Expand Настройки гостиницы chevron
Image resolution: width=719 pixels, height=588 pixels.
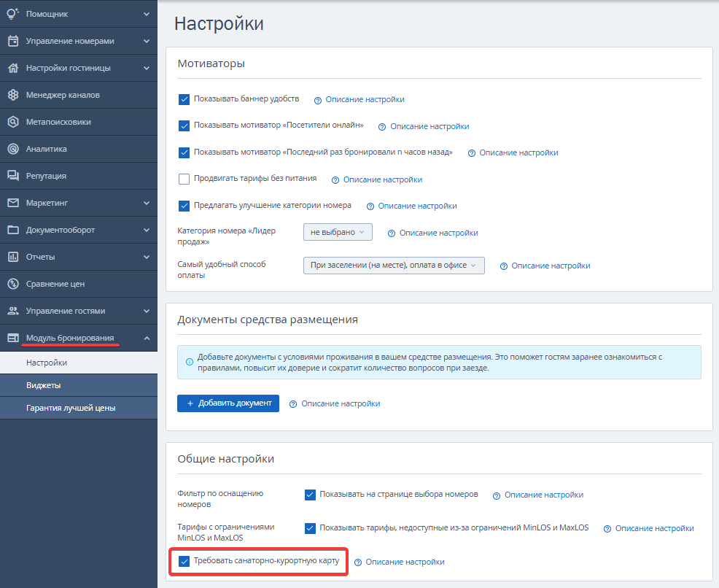point(147,69)
